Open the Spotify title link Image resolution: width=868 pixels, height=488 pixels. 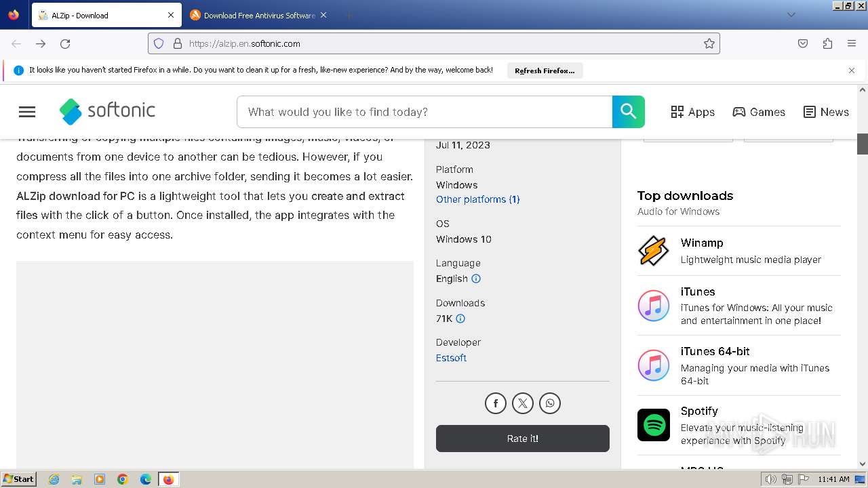[699, 411]
